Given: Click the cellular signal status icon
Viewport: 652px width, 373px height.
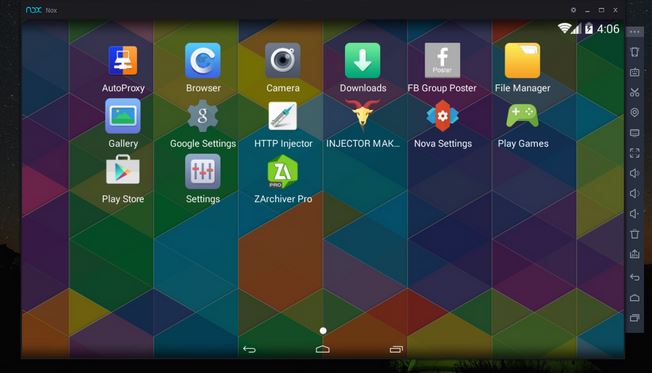Looking at the screenshot, I should [576, 29].
